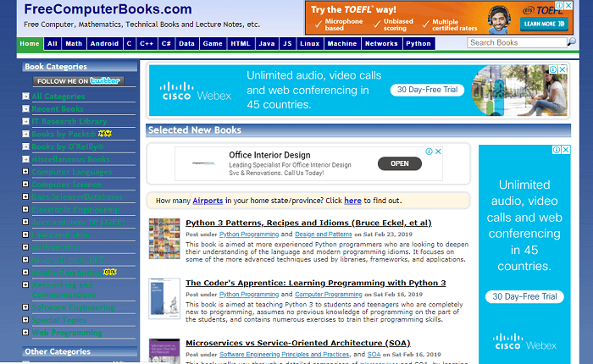Expand the Computer Languages category

pos(25,172)
